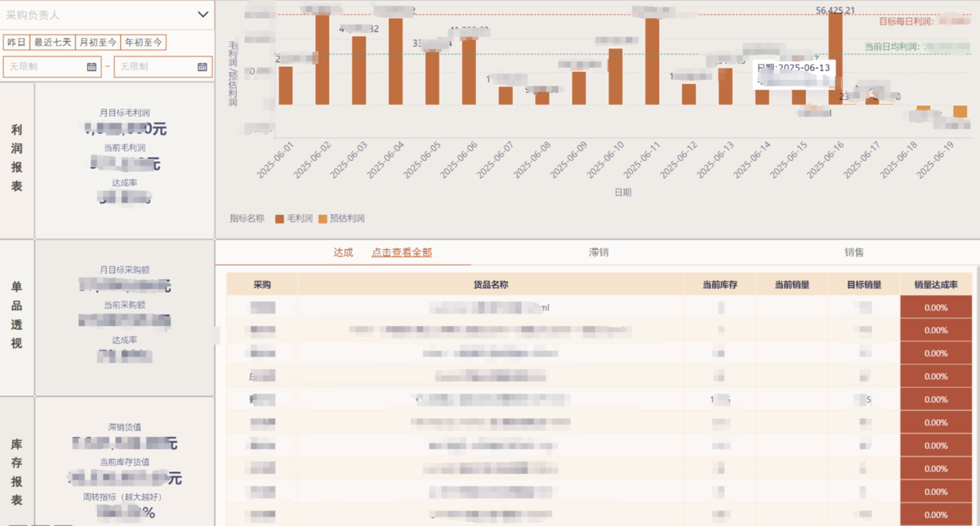Select the 销售 tab
Screen dimensions: 980x526
[x=854, y=252]
